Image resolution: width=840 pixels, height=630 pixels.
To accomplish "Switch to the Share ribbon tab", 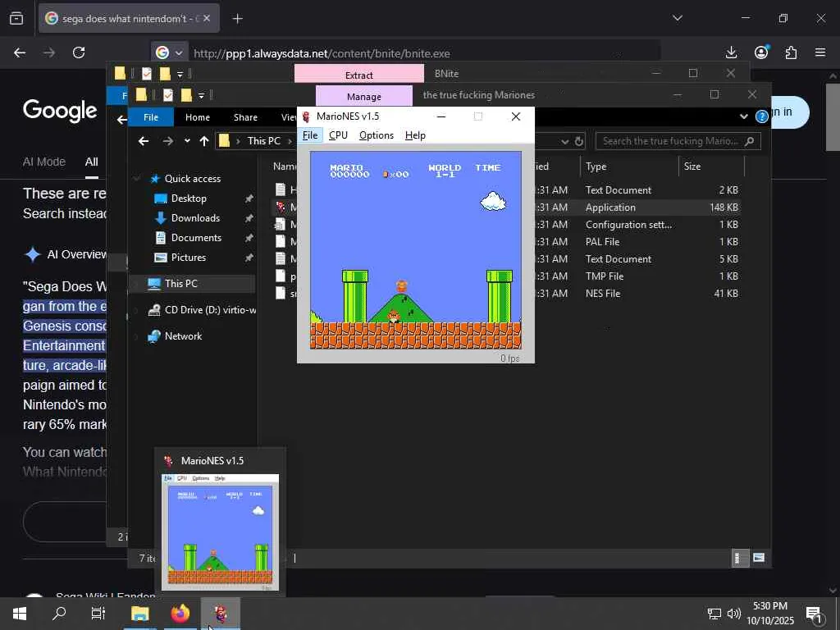I will [x=245, y=116].
